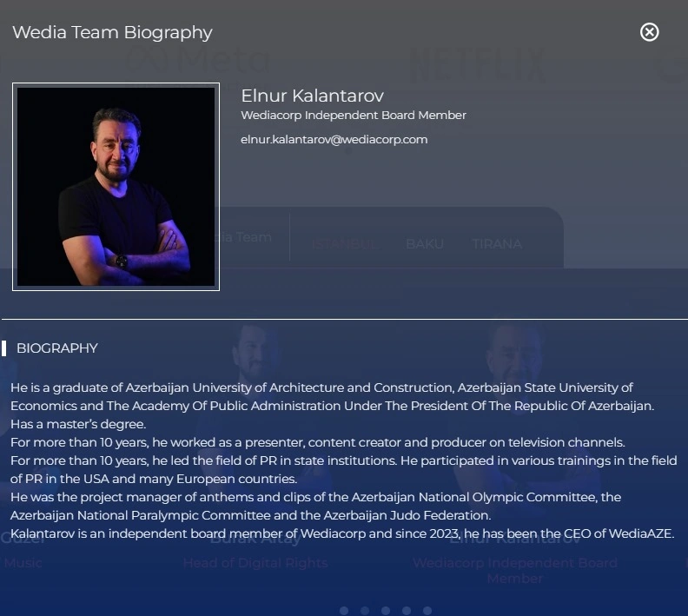Click the line mentioning Azerbaijan Judo Federation

pyautogui.click(x=250, y=515)
